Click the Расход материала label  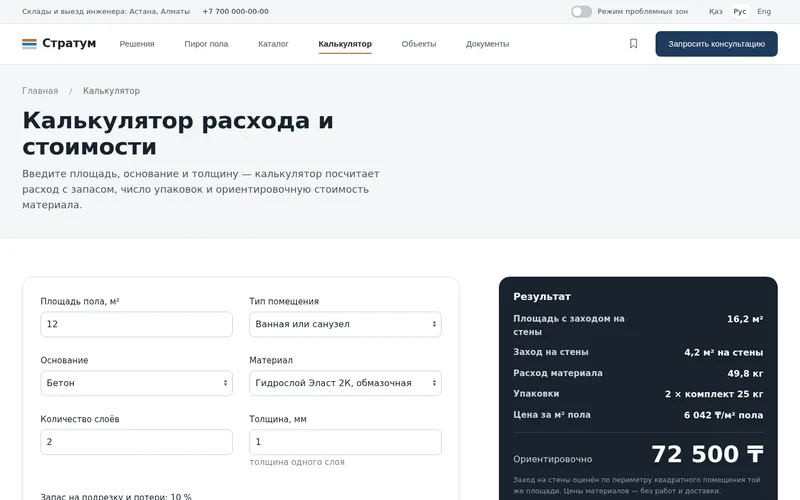coord(558,373)
